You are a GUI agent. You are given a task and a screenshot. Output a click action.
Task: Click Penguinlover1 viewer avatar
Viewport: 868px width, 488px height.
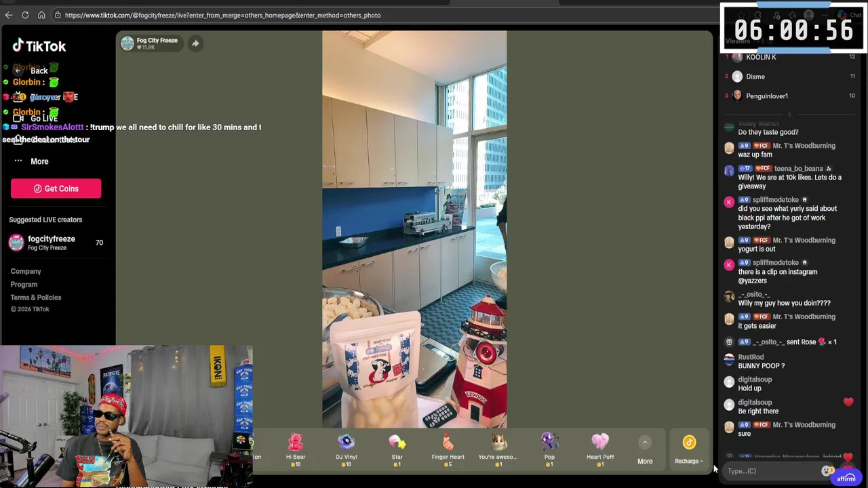tap(737, 96)
